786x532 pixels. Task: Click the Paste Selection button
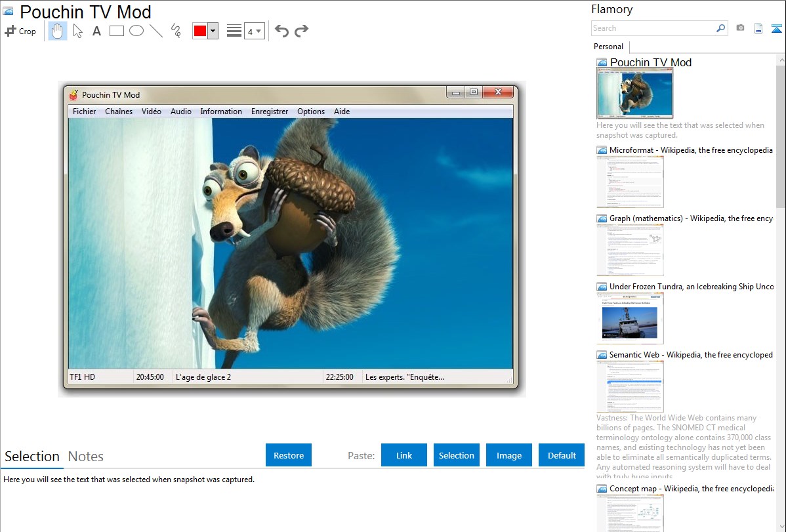(x=457, y=455)
